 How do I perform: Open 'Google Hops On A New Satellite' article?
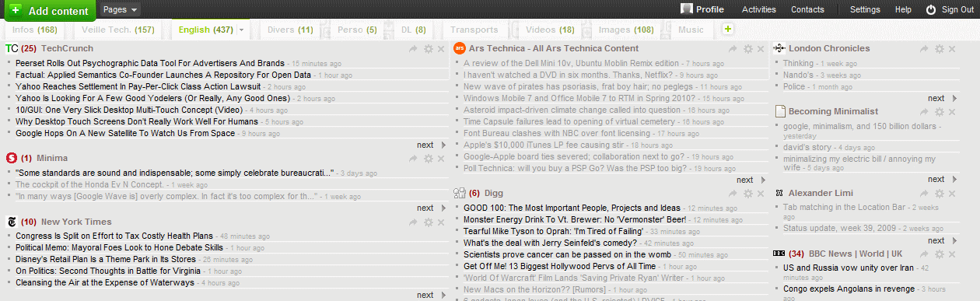click(124, 133)
